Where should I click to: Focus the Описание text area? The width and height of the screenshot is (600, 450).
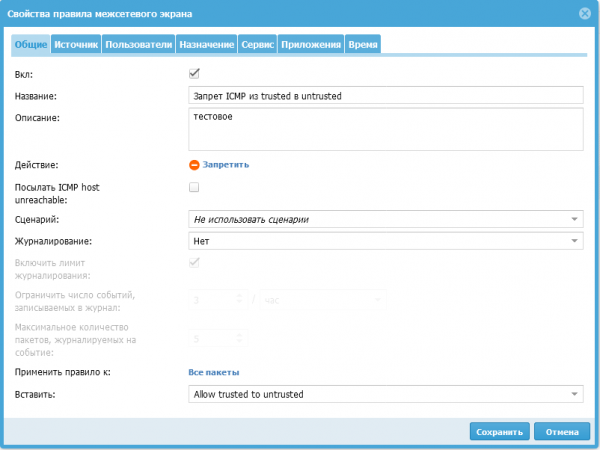coord(385,129)
